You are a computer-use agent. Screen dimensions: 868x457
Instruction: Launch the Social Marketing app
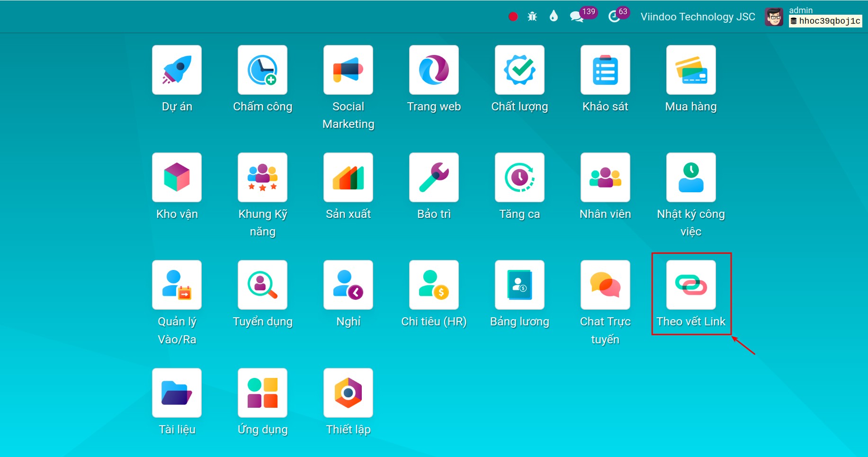point(348,70)
